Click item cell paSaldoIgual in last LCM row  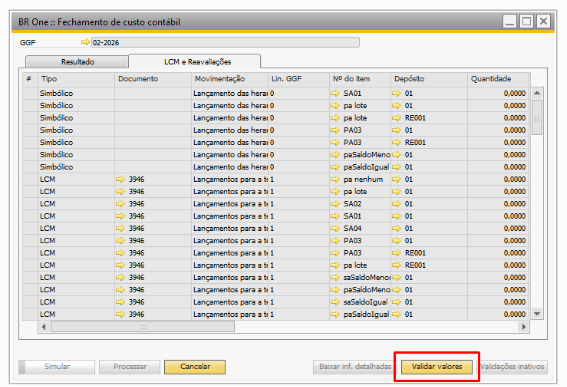(360, 314)
